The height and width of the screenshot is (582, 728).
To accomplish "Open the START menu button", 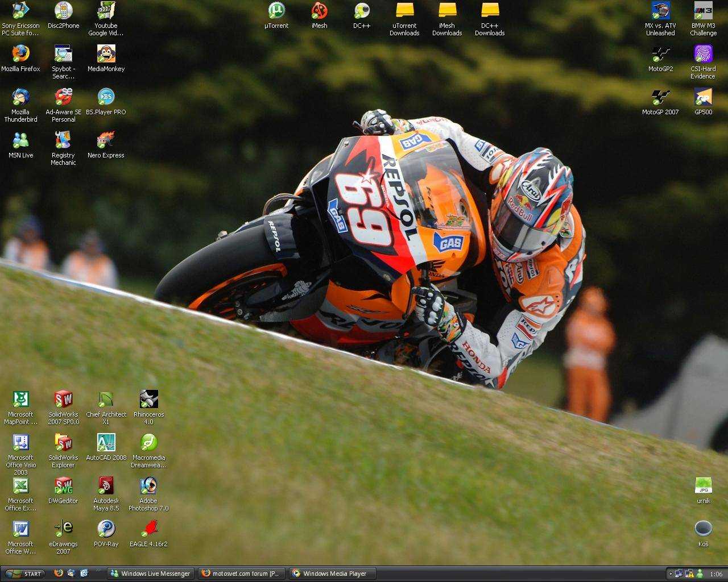I will (24, 573).
